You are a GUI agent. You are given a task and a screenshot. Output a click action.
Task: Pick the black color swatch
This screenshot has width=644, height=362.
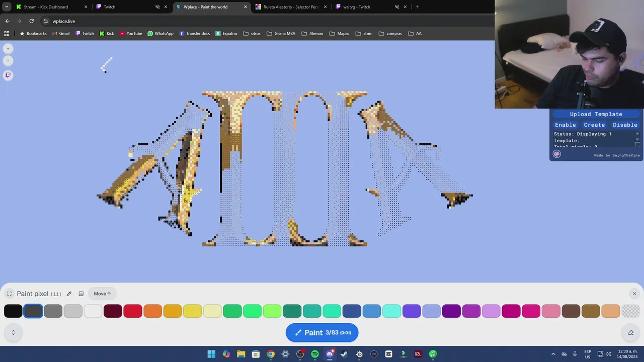[13, 311]
